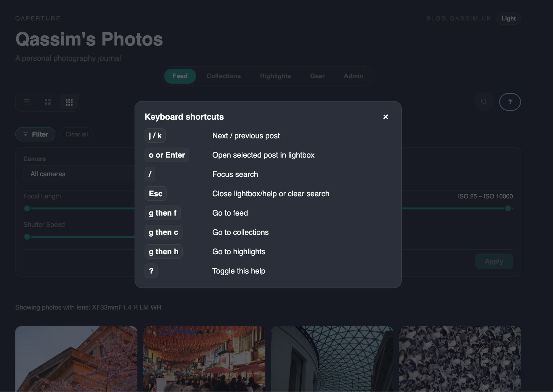Open the Collections tab

click(x=223, y=76)
